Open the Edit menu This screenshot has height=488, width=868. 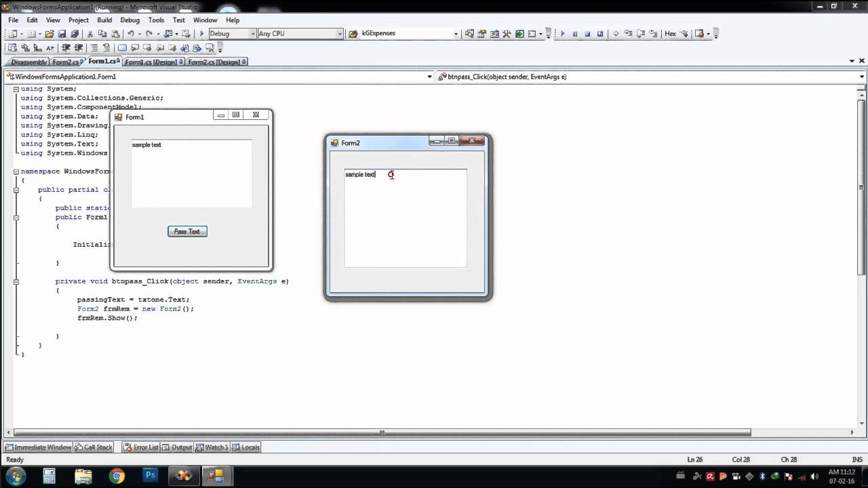32,20
